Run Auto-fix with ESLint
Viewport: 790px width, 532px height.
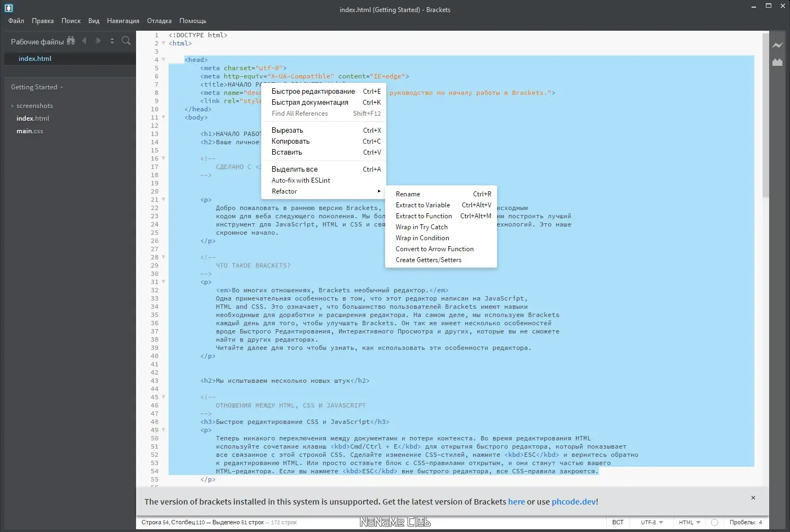point(324,180)
